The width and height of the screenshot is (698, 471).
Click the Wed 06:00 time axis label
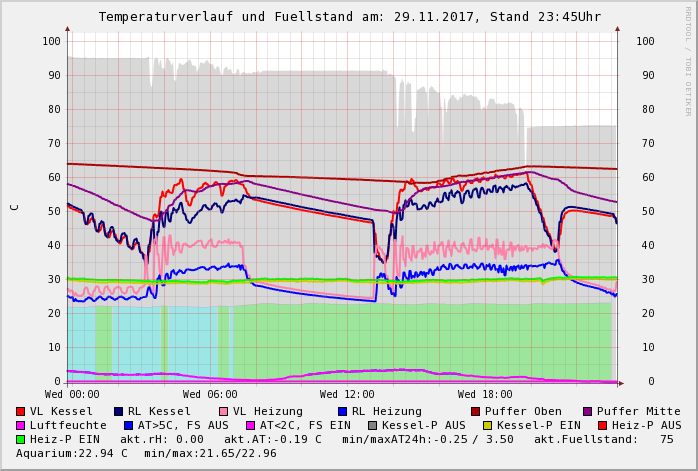[210, 395]
